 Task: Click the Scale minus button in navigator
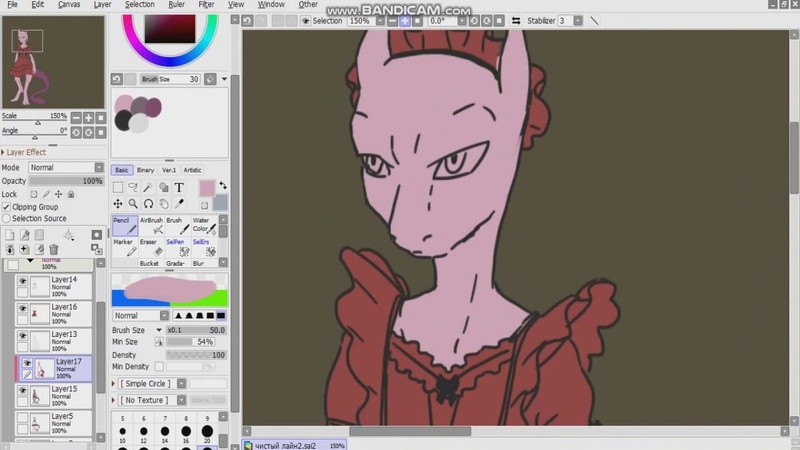76,118
